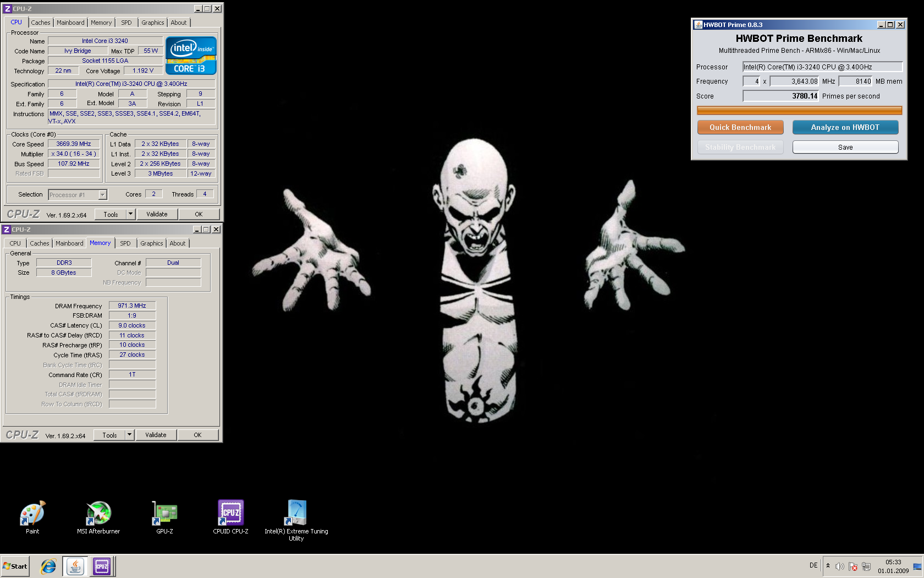Click HWBOT Processor name field
Image resolution: width=924 pixels, height=578 pixels.
[x=822, y=67]
